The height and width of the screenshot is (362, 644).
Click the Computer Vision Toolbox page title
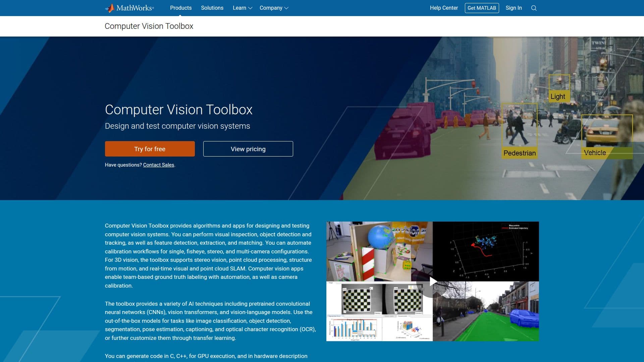(149, 26)
